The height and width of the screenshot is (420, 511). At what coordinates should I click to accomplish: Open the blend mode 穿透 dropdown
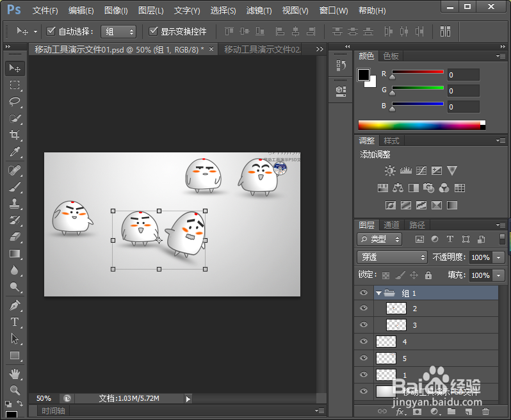point(392,257)
